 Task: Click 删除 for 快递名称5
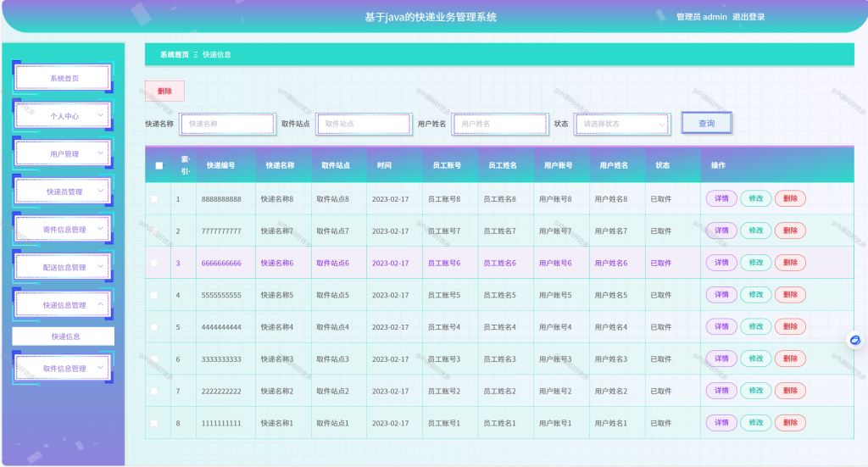point(790,295)
